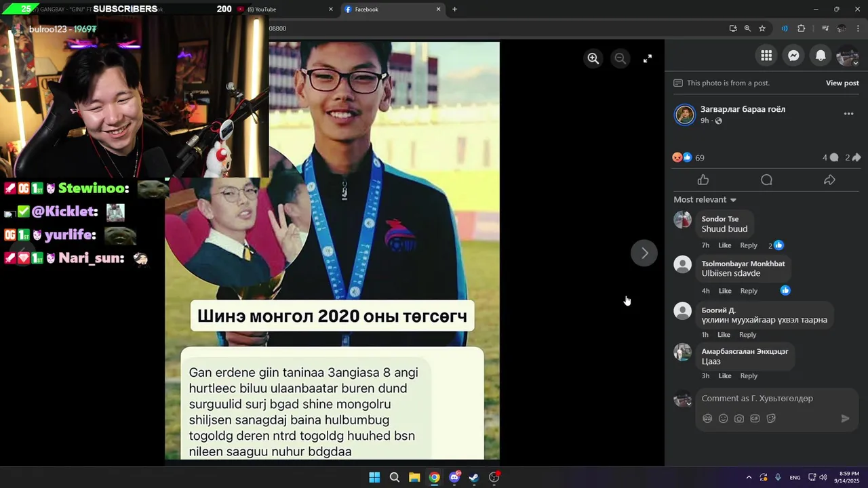The height and width of the screenshot is (488, 868).
Task: Open the Facebook menu grid
Action: (x=766, y=56)
